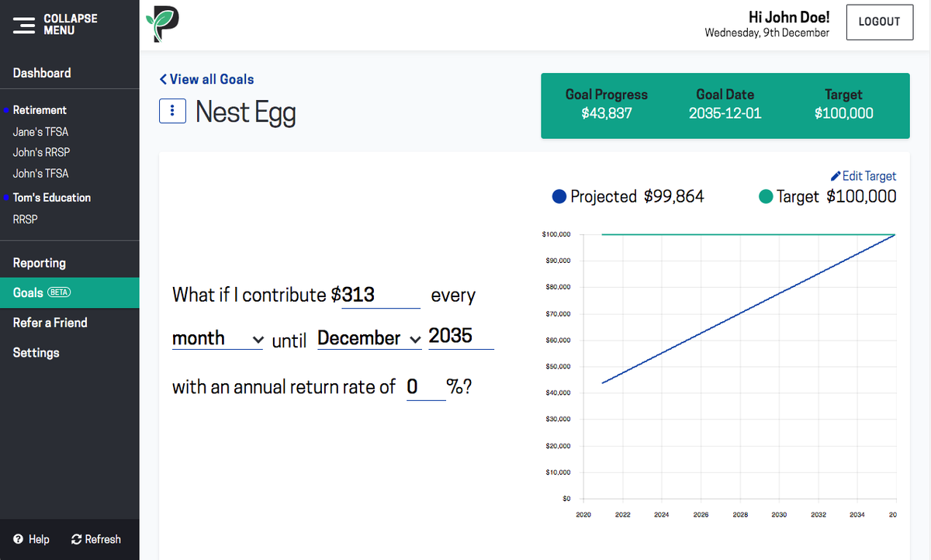Click the Refresh arrows icon
This screenshot has width=931, height=560.
pyautogui.click(x=76, y=539)
